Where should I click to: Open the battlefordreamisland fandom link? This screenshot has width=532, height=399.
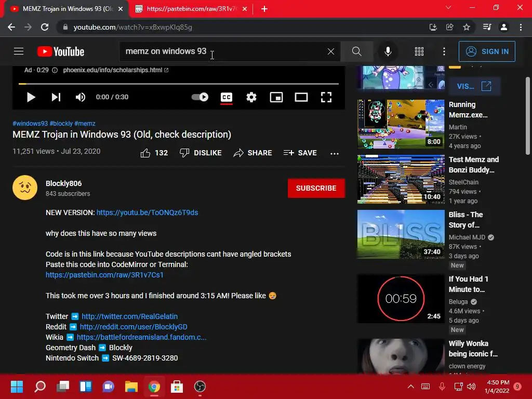coord(141,337)
